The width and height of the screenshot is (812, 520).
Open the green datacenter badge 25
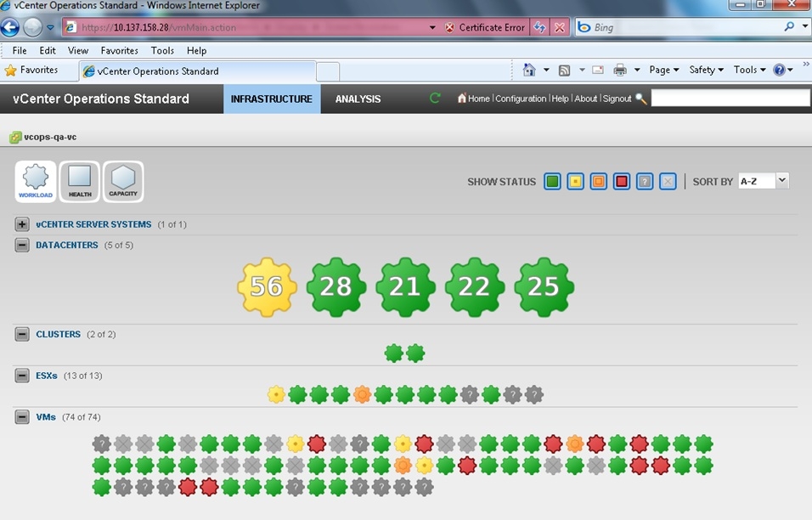click(544, 287)
